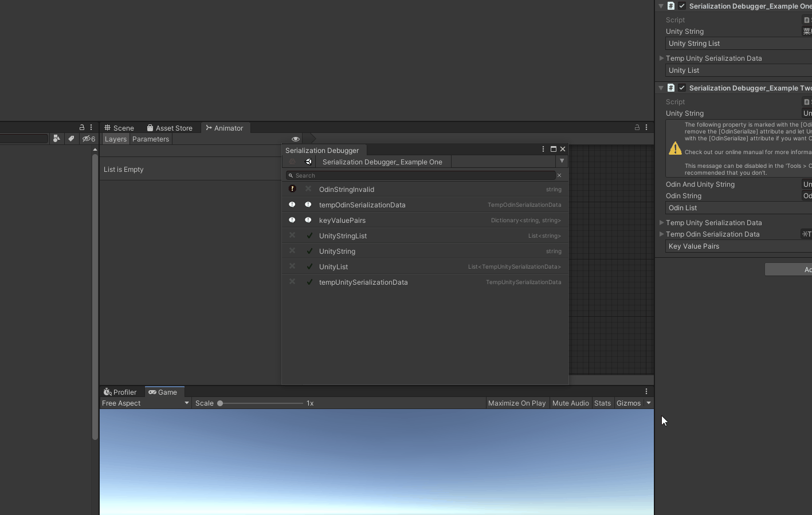Toggle the left panel lock icon
Screen dimensions: 812x515
[82, 127]
